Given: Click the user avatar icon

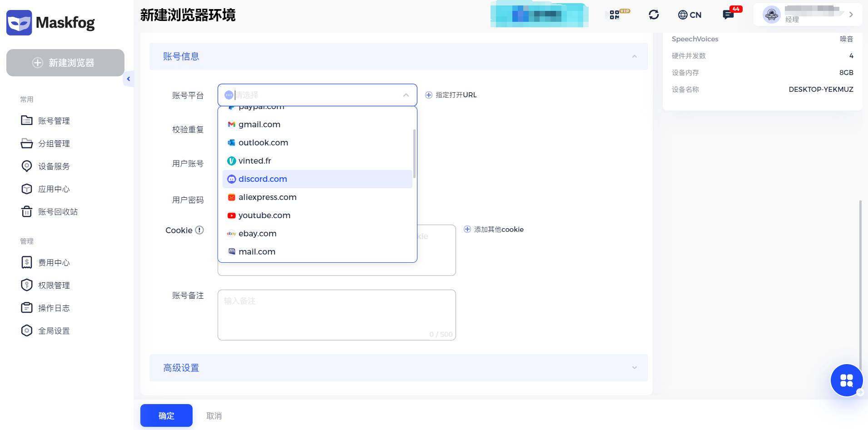Looking at the screenshot, I should pos(771,15).
